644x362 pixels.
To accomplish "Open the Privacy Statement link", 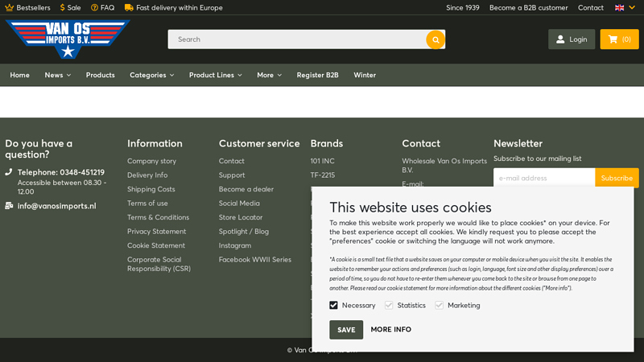I will tap(156, 232).
